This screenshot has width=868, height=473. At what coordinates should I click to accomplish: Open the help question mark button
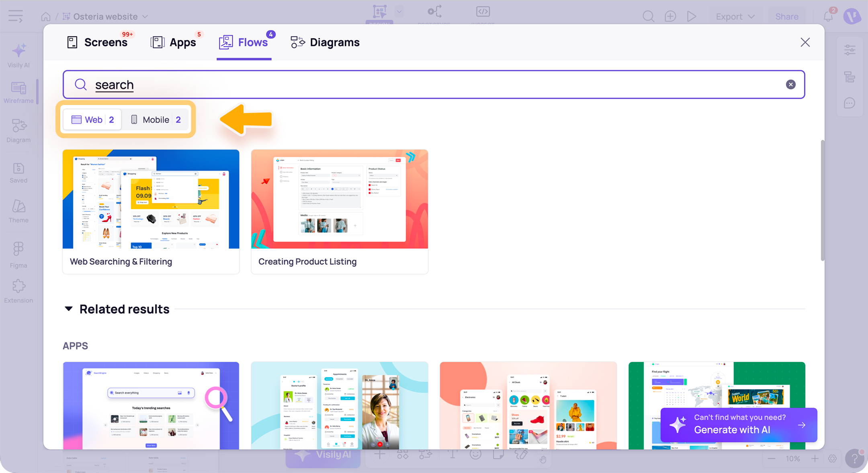click(854, 459)
